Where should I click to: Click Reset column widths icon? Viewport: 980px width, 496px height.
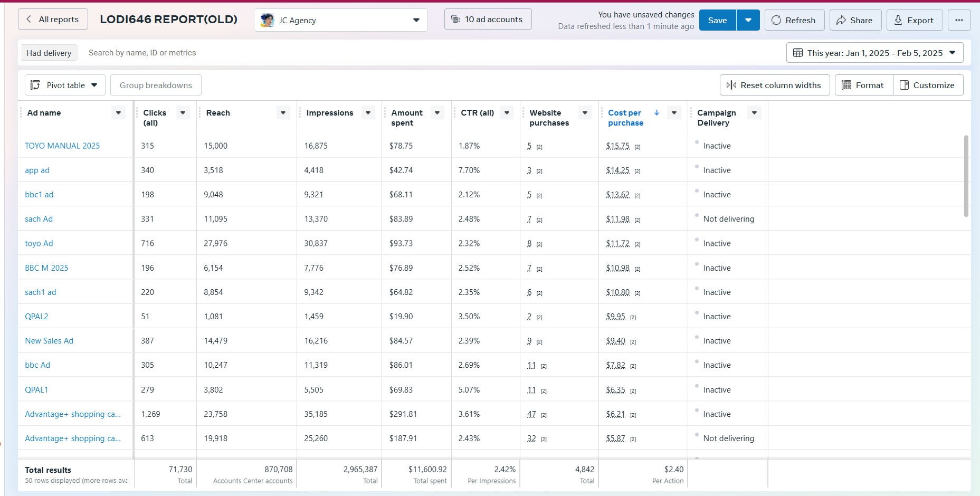pos(731,85)
